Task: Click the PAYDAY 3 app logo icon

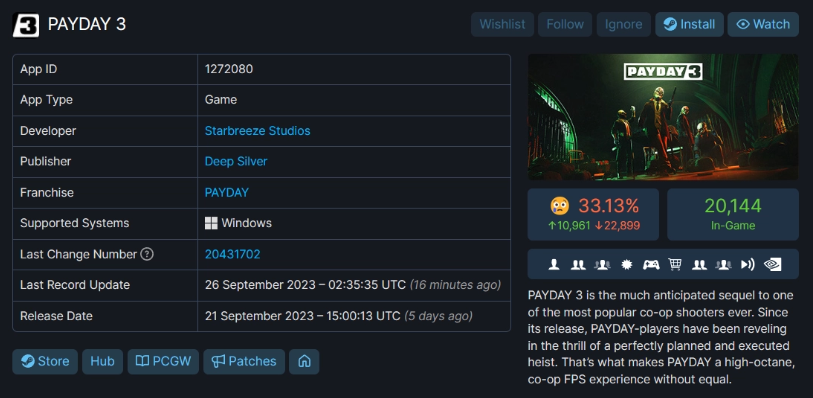Action: click(x=26, y=25)
